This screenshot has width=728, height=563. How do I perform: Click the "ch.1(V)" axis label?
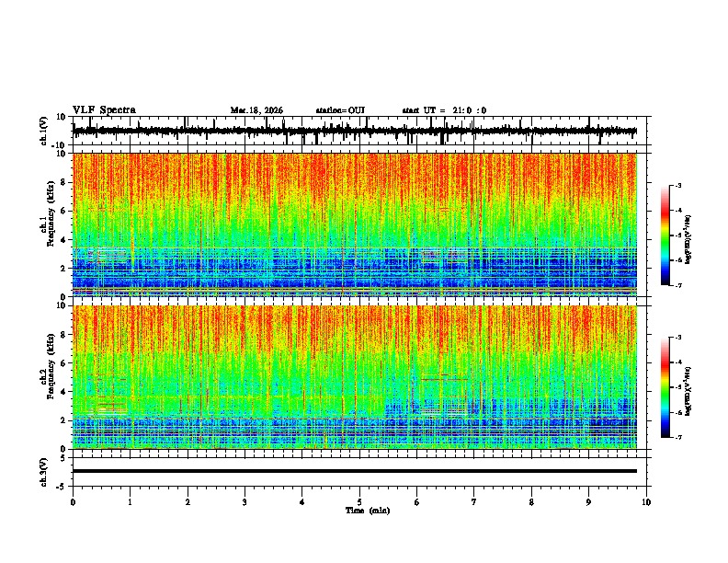point(44,131)
